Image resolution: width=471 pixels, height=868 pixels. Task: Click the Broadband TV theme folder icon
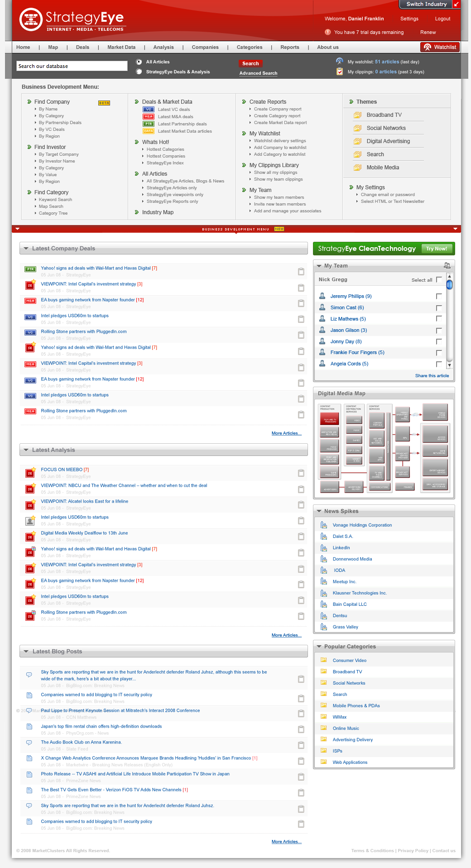pyautogui.click(x=357, y=115)
